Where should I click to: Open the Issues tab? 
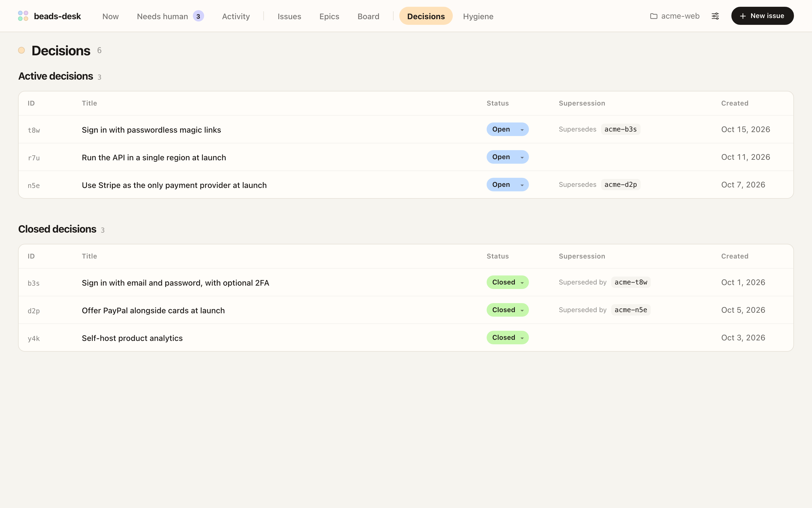289,16
